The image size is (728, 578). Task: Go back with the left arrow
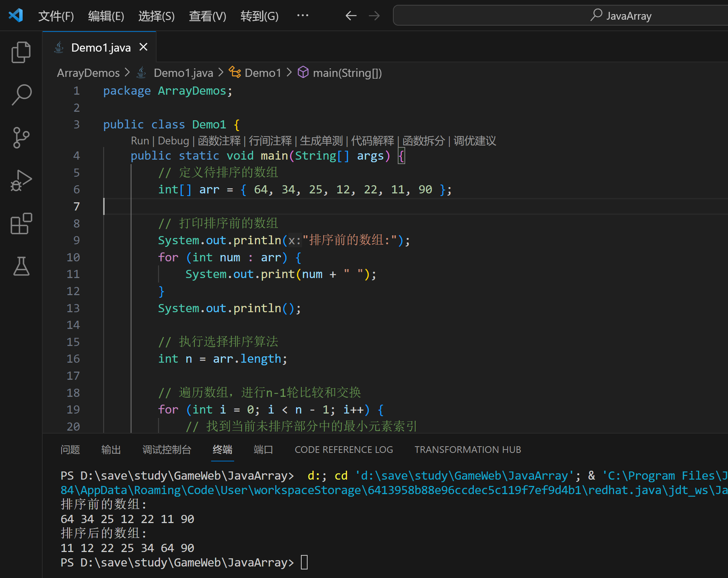click(x=351, y=16)
